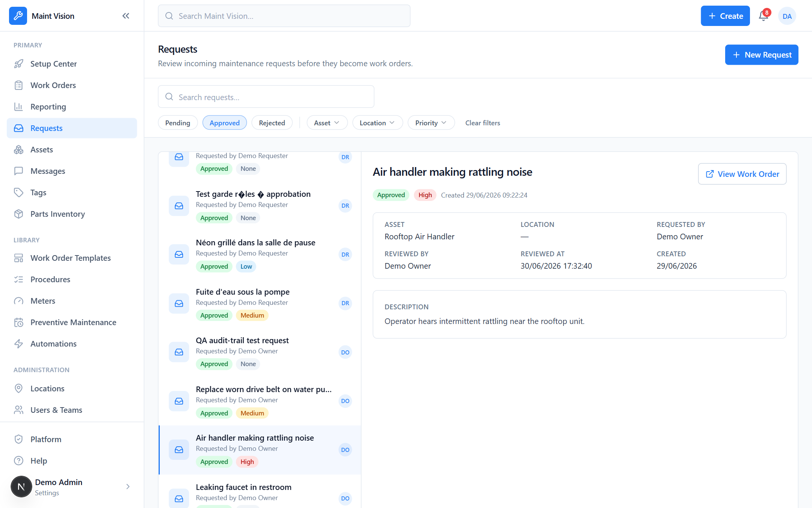Image resolution: width=812 pixels, height=508 pixels.
Task: Focus the Search requests field
Action: (x=266, y=97)
